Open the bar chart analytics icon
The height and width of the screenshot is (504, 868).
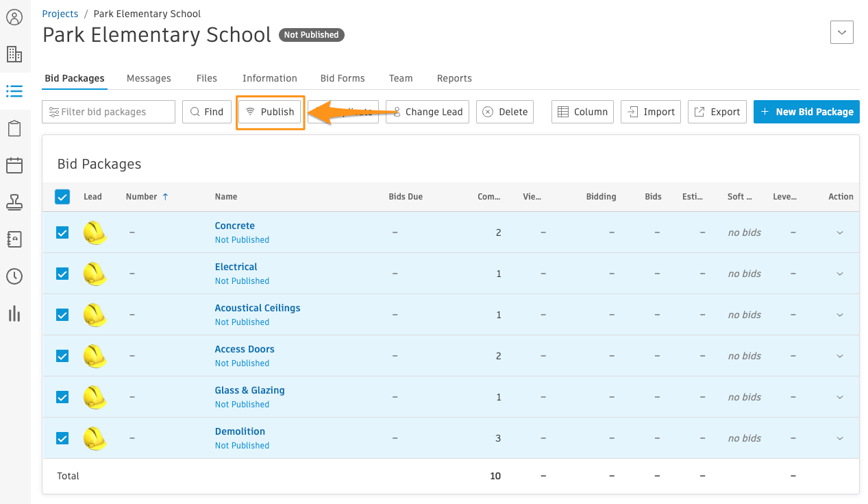point(14,313)
